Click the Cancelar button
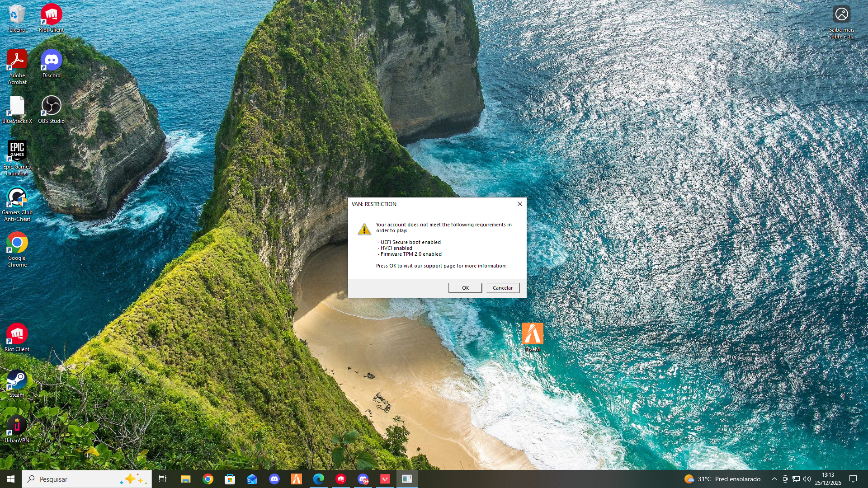The image size is (868, 488). (x=502, y=288)
